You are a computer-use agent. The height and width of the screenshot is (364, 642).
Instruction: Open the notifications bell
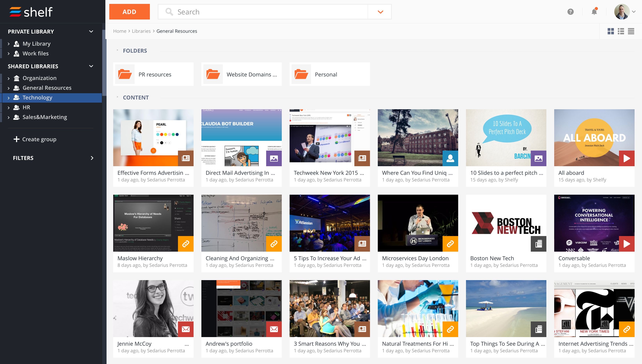[594, 12]
